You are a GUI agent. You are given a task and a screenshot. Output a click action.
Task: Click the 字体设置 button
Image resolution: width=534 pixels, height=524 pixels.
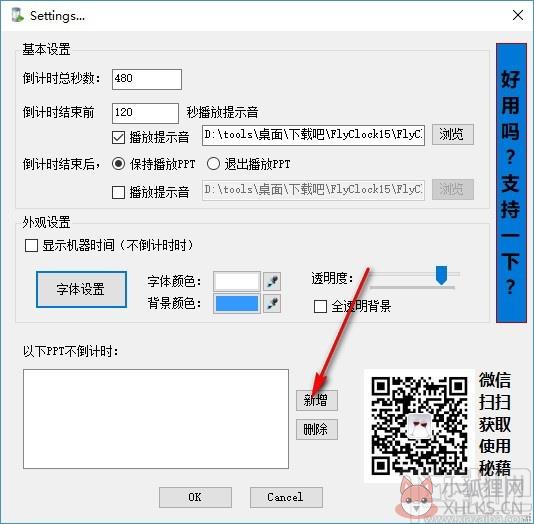tap(81, 289)
